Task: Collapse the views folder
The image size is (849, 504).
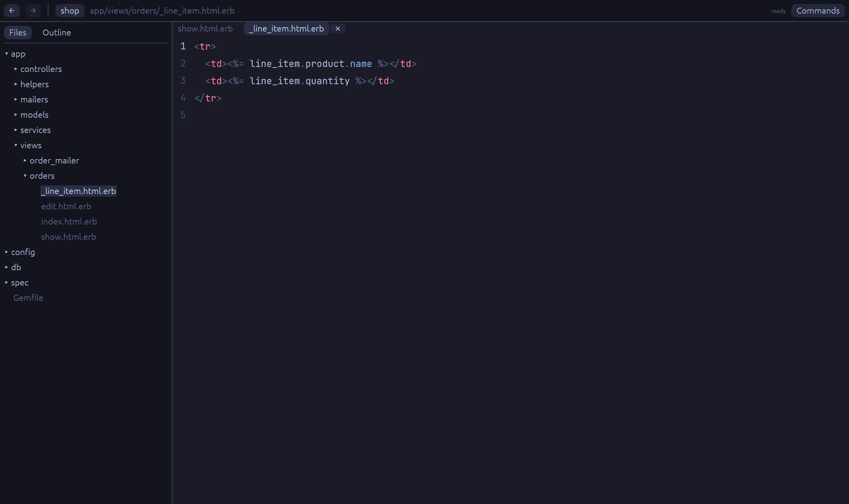Action: (x=28, y=145)
